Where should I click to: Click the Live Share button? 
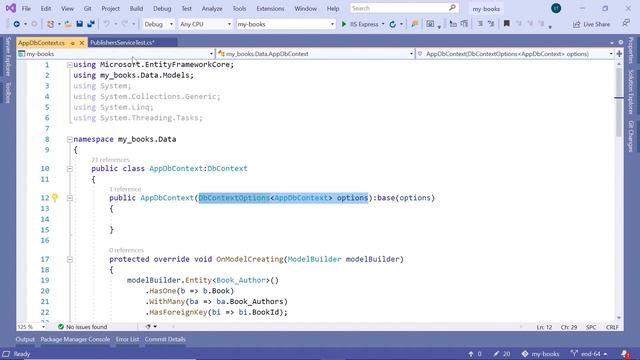click(592, 24)
